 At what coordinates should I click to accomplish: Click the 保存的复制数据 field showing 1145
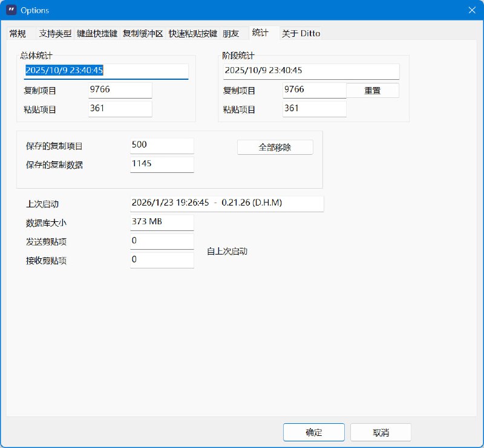(162, 164)
